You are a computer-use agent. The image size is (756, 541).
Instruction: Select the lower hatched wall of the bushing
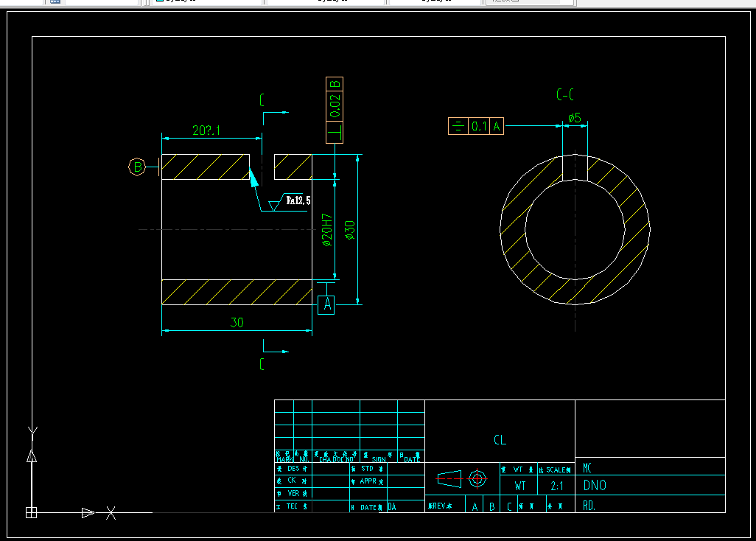pos(237,292)
